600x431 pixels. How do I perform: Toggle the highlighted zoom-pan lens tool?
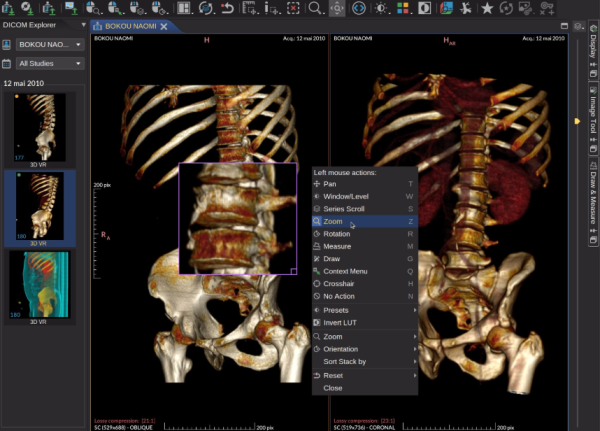click(x=337, y=8)
